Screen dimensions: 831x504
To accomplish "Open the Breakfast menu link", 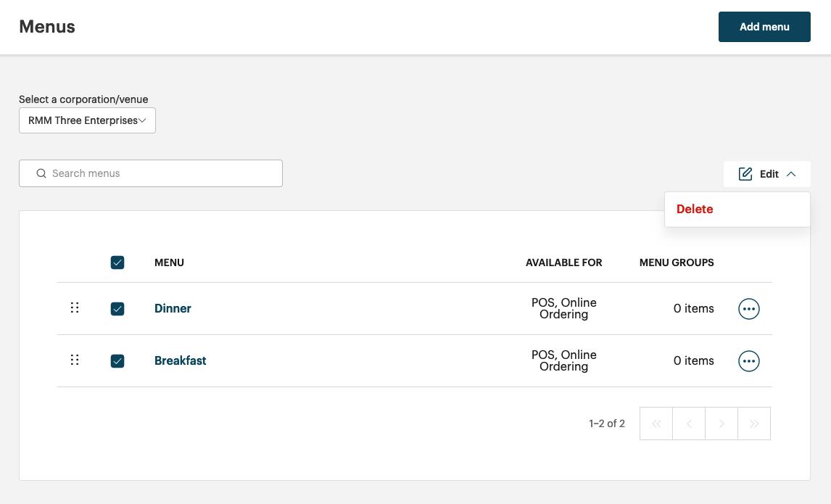I will click(180, 360).
